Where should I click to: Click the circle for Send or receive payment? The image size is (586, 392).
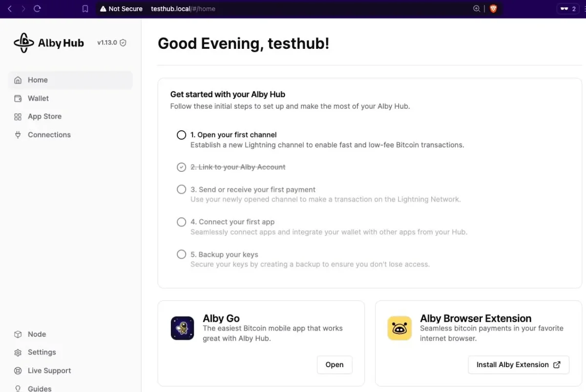[x=181, y=189]
